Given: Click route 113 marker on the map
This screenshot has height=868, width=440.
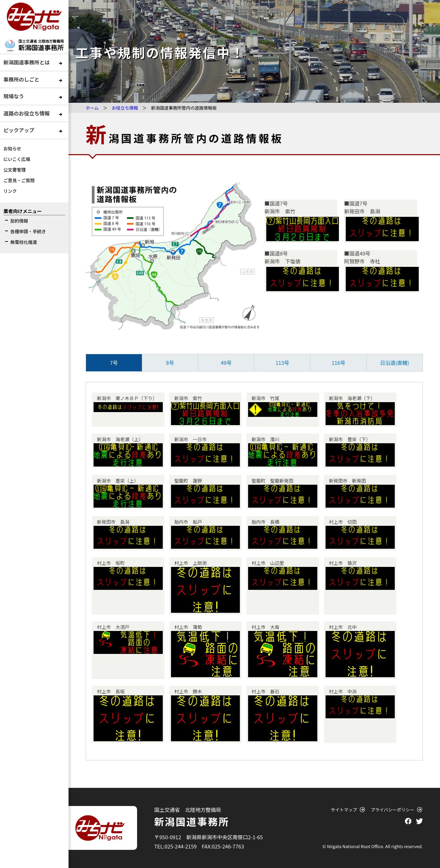Looking at the screenshot, I should 199,251.
